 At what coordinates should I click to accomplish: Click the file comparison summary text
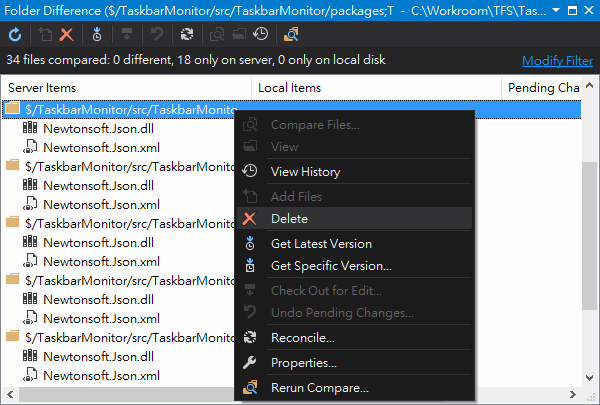(196, 60)
